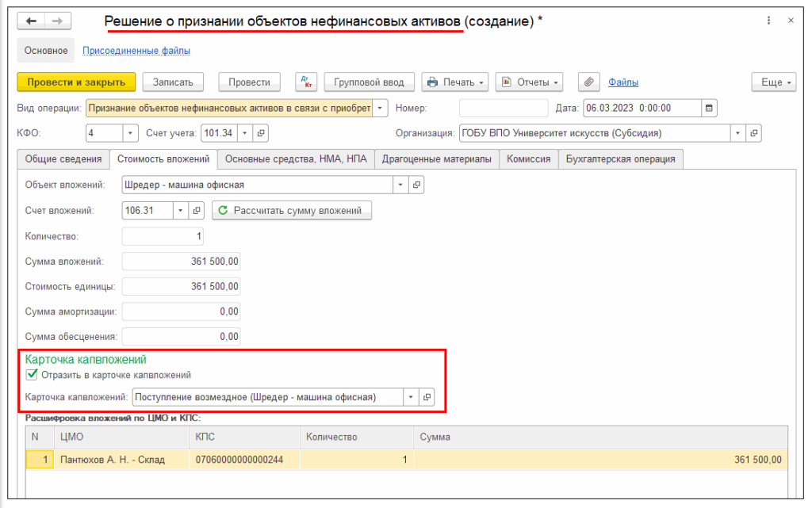Click the N column header
Screen dimensions: 812x508
pyautogui.click(x=40, y=437)
